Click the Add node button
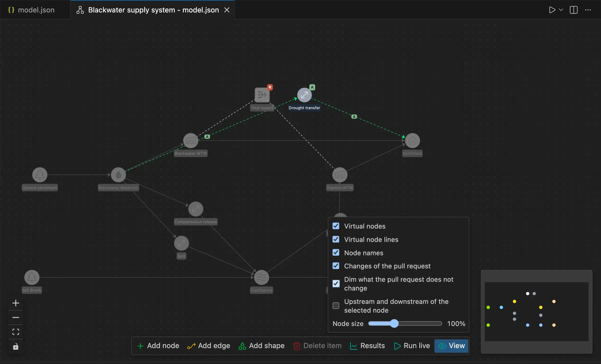This screenshot has width=601, height=364. (x=158, y=346)
